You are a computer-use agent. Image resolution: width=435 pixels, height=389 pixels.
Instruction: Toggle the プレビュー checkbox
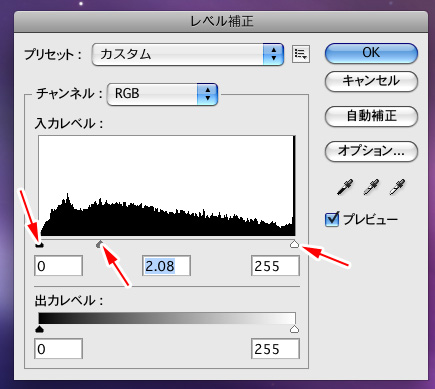point(332,219)
